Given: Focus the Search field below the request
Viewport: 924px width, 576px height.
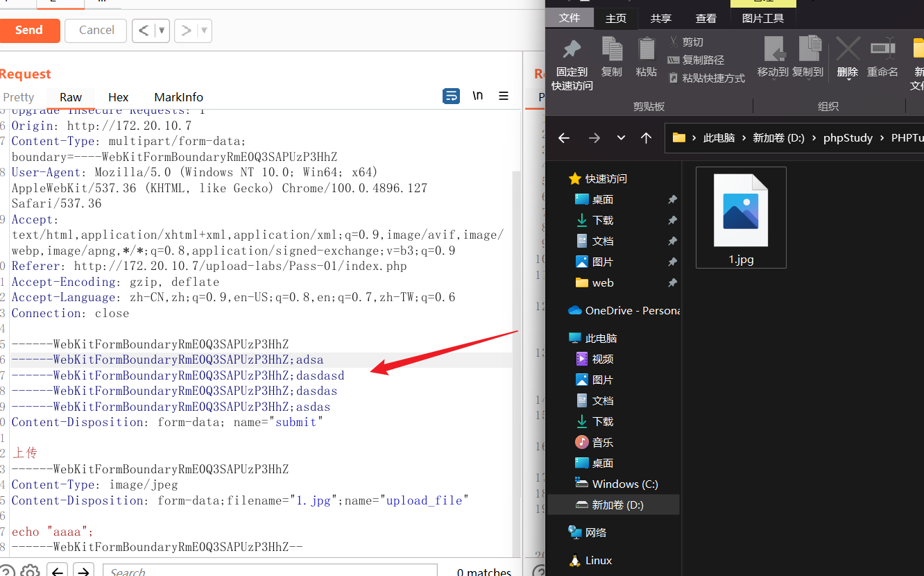Looking at the screenshot, I should point(271,571).
